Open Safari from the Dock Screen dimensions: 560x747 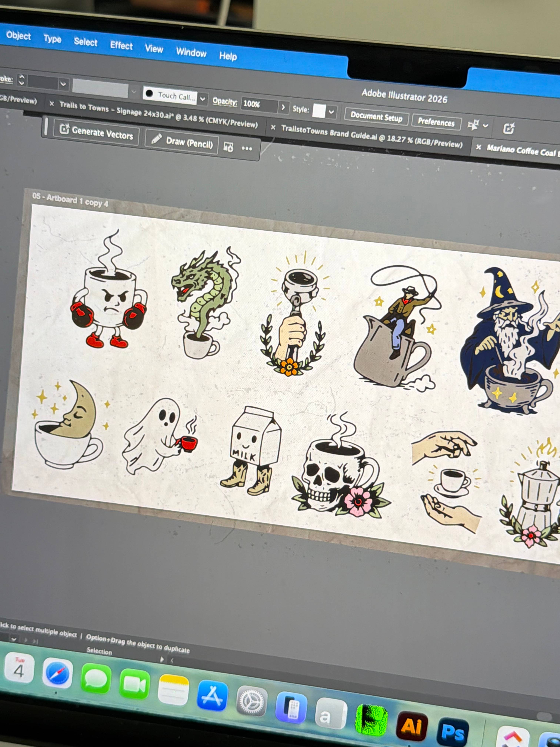point(57,673)
